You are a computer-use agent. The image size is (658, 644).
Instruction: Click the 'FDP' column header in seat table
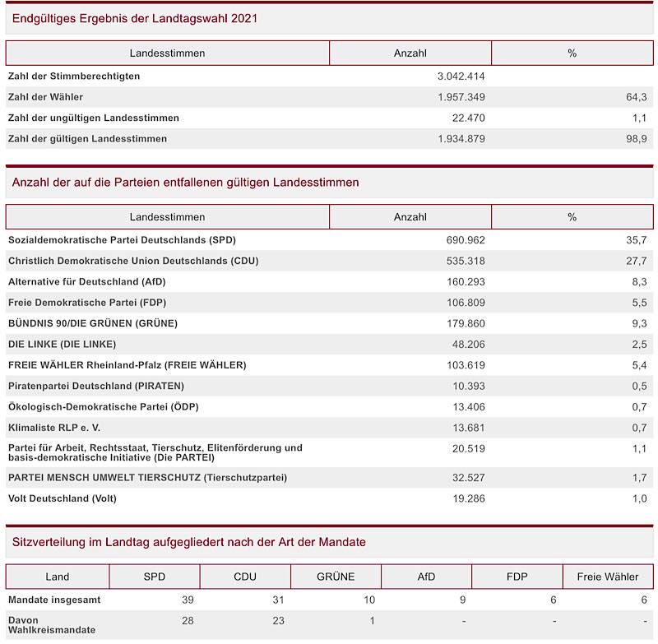517,577
